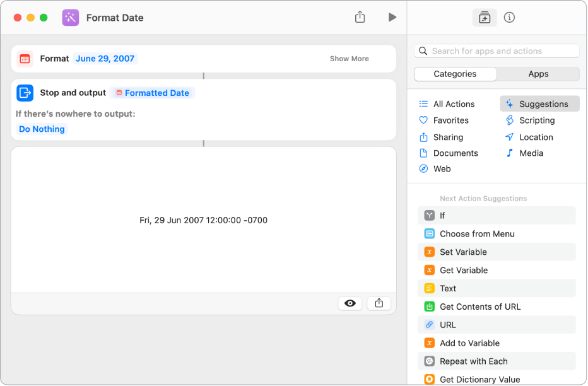
Task: Add the Choose from Menu action
Action: [x=477, y=234]
